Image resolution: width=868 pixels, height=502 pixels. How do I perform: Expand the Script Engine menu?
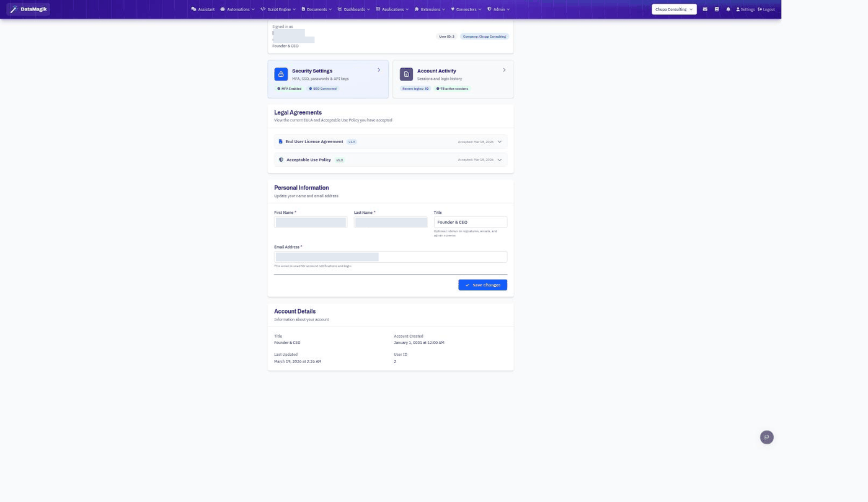pyautogui.click(x=278, y=9)
